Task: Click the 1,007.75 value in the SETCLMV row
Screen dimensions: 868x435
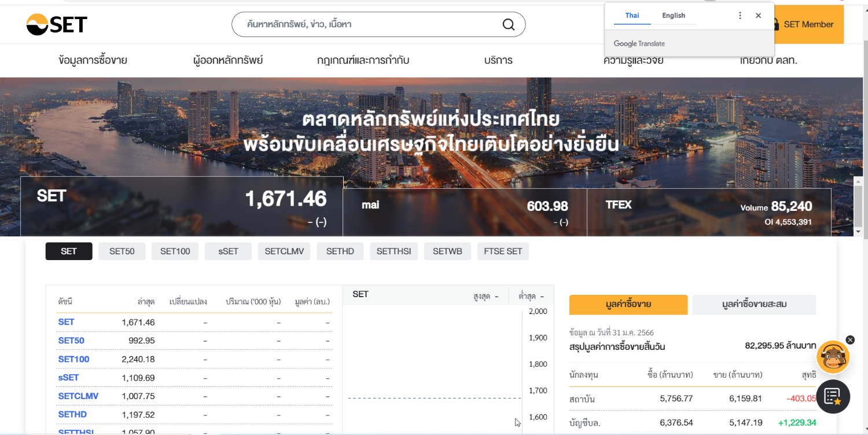Action: (138, 396)
